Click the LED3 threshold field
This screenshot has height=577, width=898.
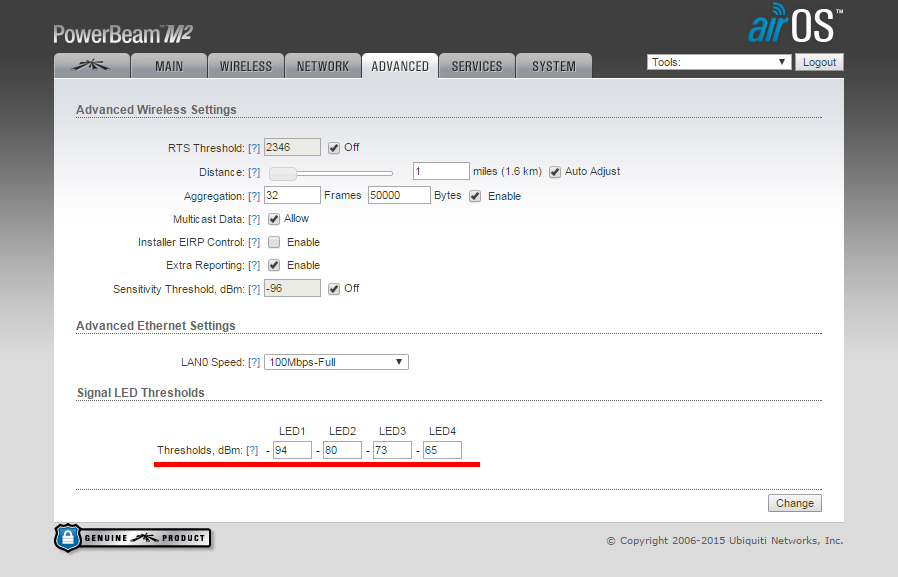(x=392, y=450)
